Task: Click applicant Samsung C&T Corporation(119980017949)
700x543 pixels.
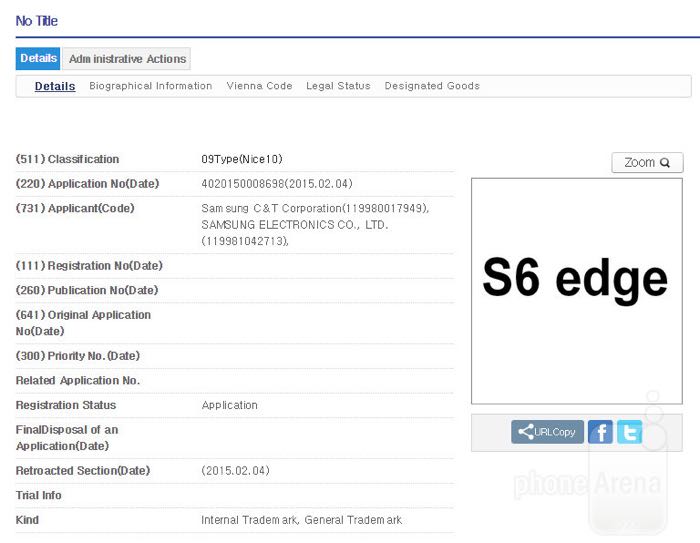Action: pos(315,208)
